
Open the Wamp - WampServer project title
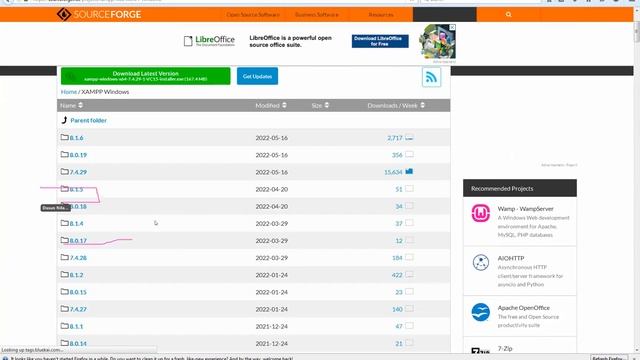point(525,209)
